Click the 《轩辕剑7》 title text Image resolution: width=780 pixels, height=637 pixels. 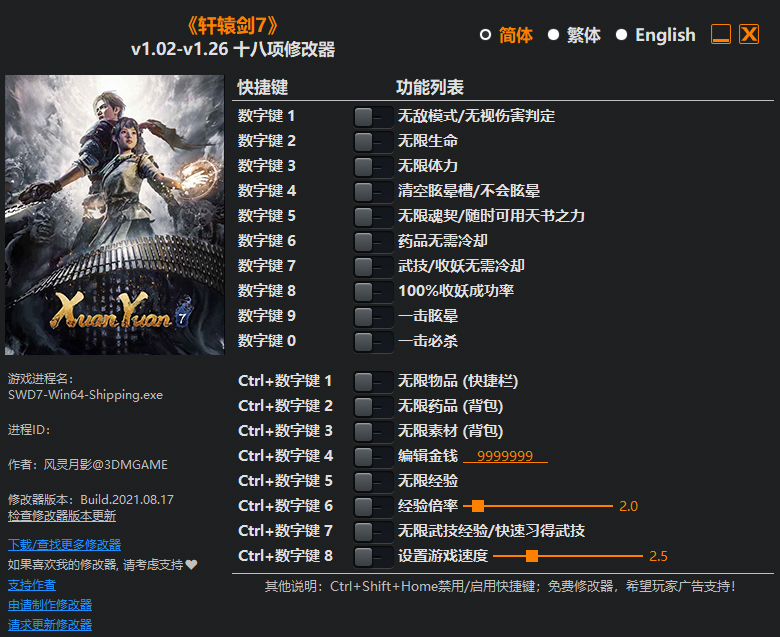232,25
